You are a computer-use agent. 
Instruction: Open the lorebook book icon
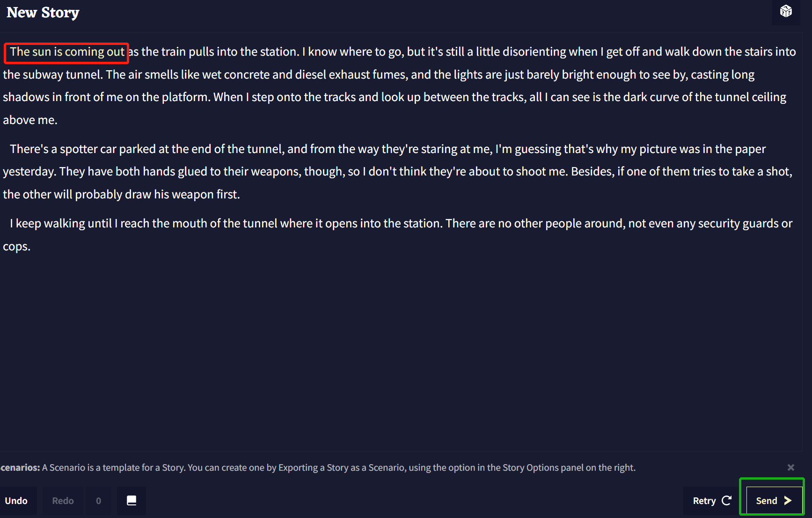[132, 501]
